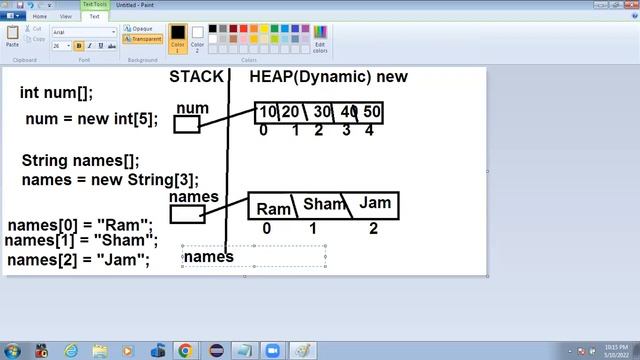Open Edit colors dialog
640x360 pixels.
pyautogui.click(x=320, y=39)
